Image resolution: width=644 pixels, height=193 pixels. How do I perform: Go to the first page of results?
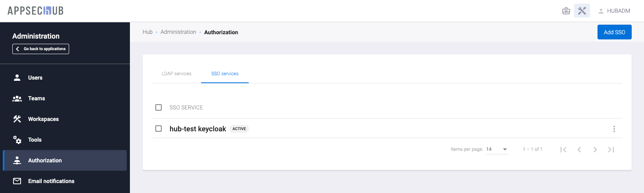[x=563, y=150]
